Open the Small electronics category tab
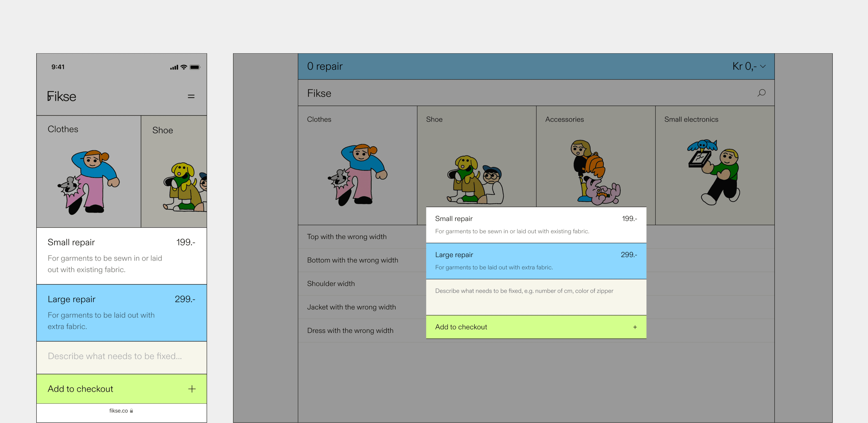This screenshot has height=423, width=868. [x=714, y=165]
